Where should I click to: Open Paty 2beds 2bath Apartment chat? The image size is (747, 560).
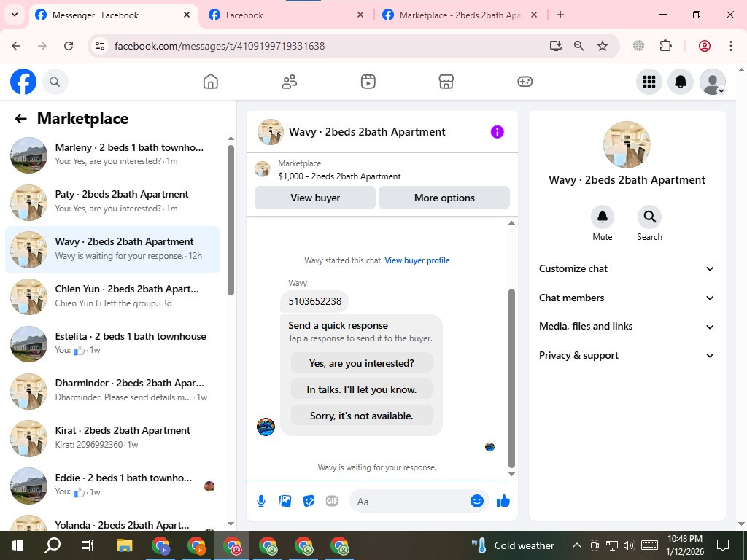[113, 202]
